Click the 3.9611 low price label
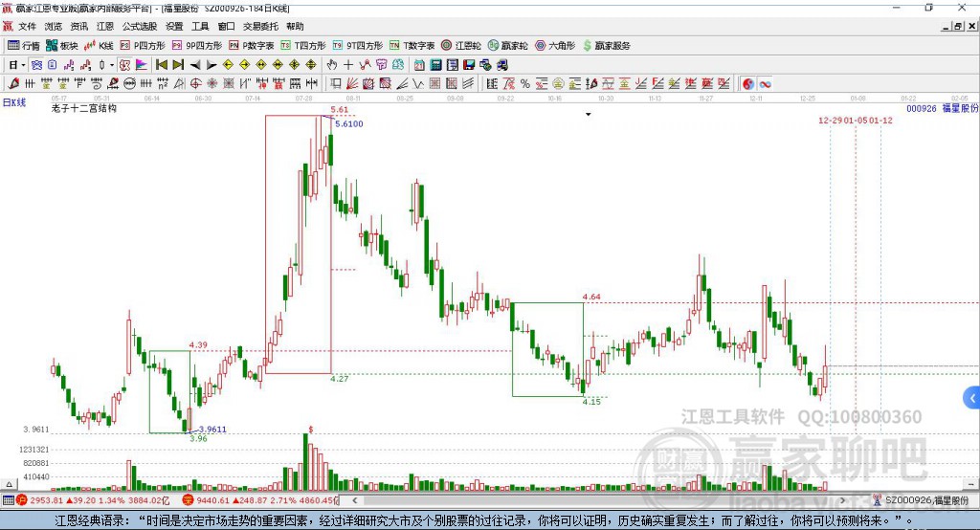980x530 pixels. pos(212,429)
